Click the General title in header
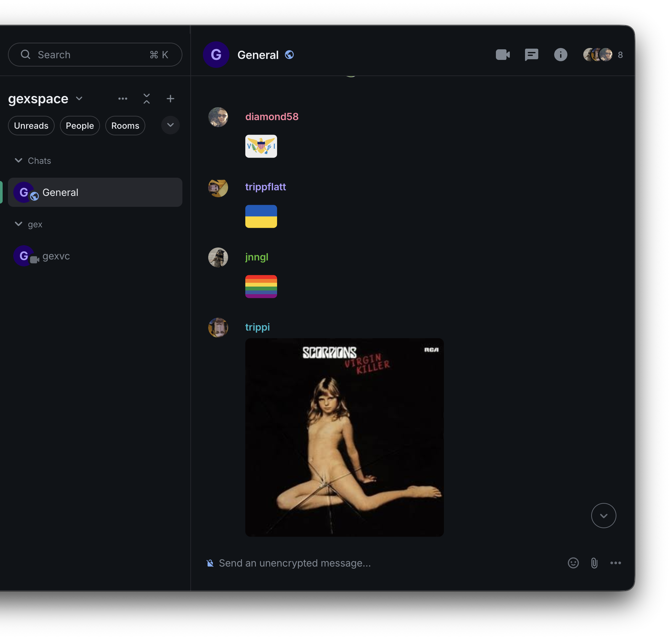Viewport: 672px width, 640px height. (258, 55)
